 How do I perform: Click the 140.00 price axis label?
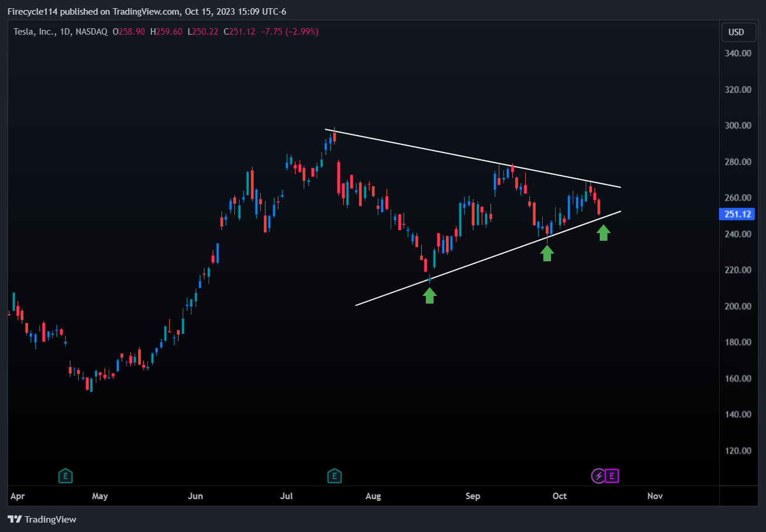coord(738,415)
